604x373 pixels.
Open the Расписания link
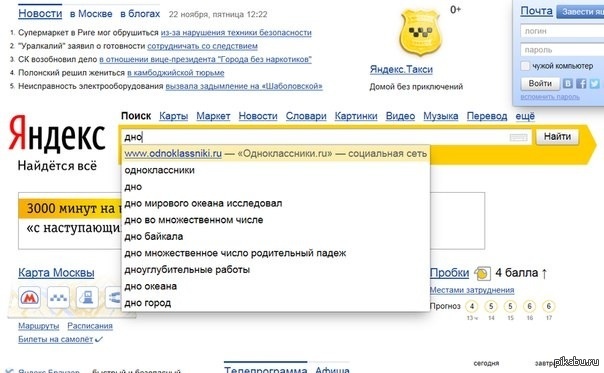point(90,326)
